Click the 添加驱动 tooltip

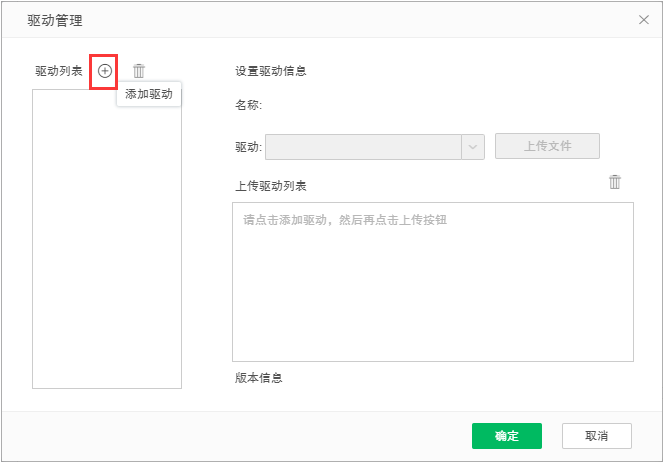click(x=149, y=95)
